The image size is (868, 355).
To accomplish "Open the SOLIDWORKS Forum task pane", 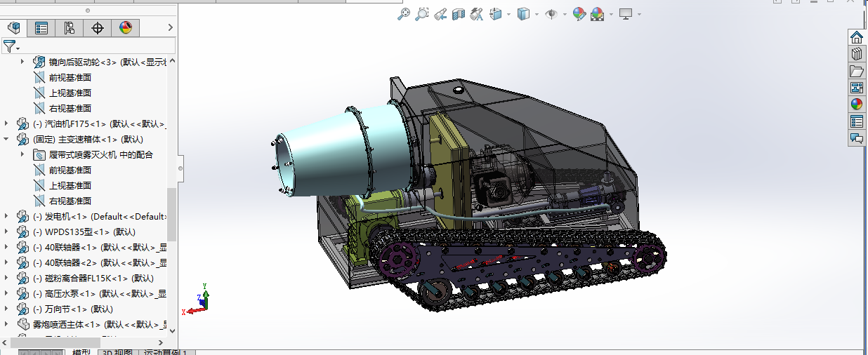I will [857, 138].
